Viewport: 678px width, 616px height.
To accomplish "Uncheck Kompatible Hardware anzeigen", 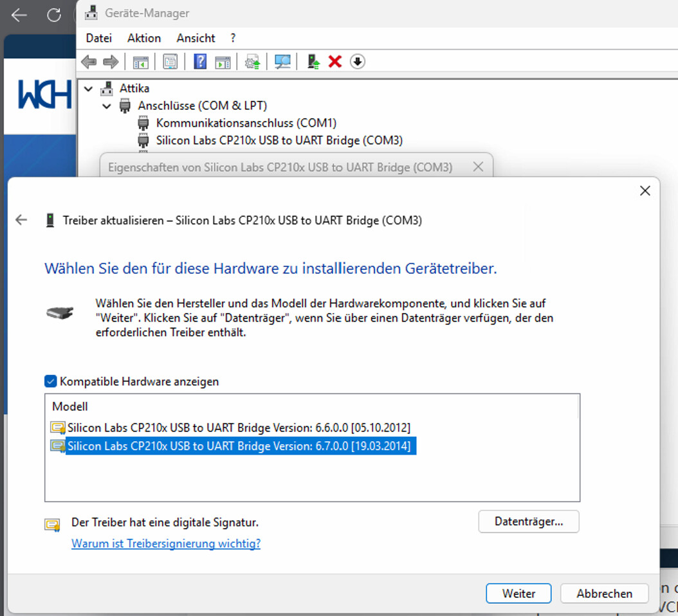I will click(51, 381).
